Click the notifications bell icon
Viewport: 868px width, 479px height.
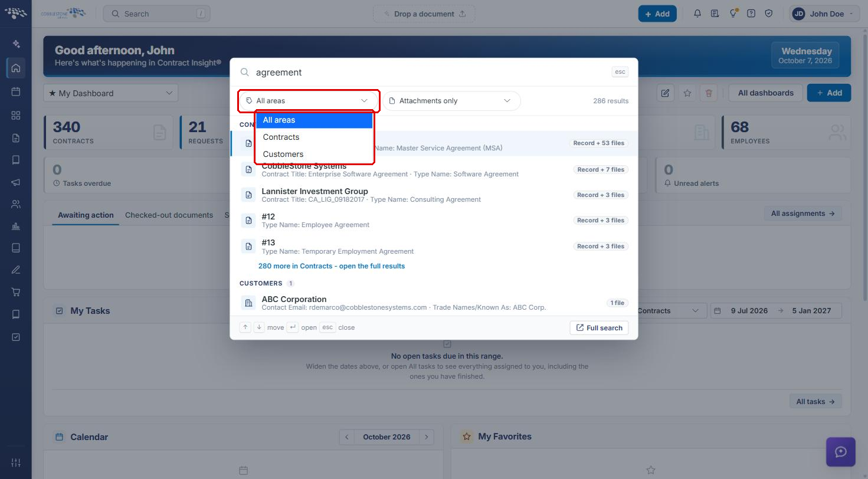coord(697,14)
